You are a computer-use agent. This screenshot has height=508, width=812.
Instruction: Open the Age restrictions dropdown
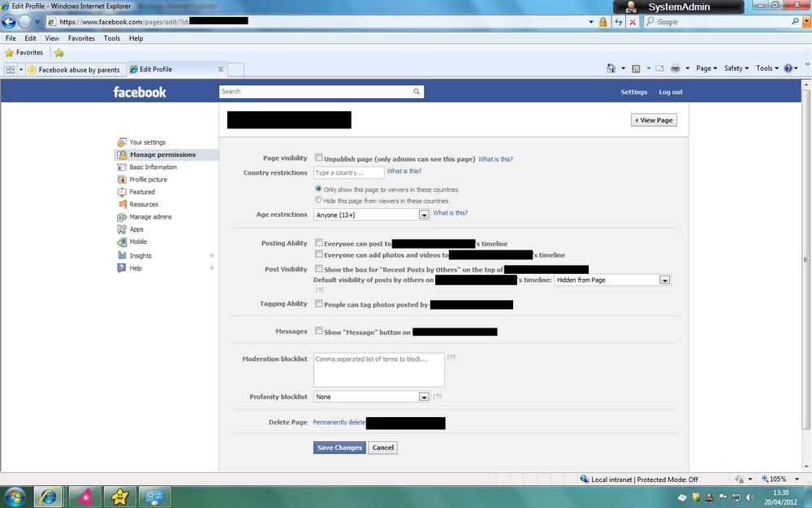[x=372, y=215]
